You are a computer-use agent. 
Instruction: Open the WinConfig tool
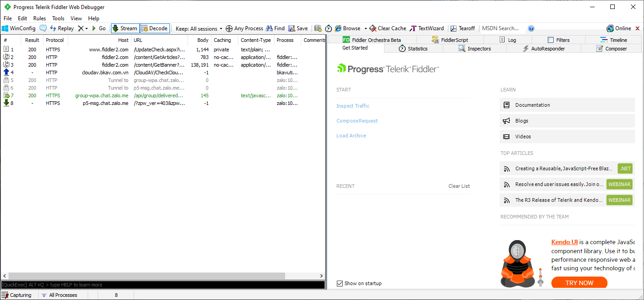(x=18, y=28)
